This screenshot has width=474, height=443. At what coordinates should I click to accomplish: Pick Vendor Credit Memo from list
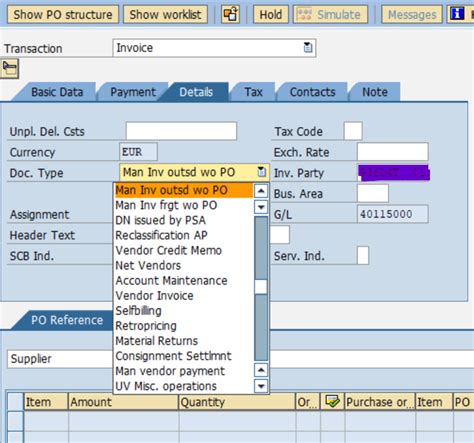coord(183,250)
